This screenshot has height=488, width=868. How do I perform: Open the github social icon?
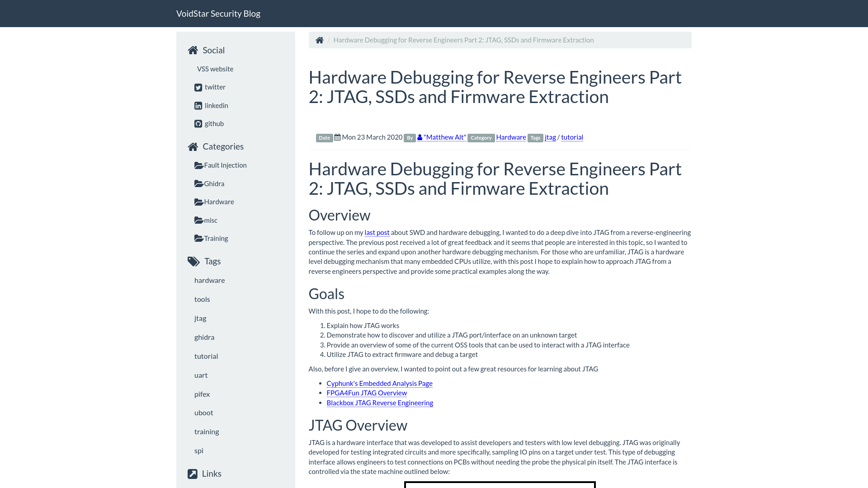(x=198, y=123)
